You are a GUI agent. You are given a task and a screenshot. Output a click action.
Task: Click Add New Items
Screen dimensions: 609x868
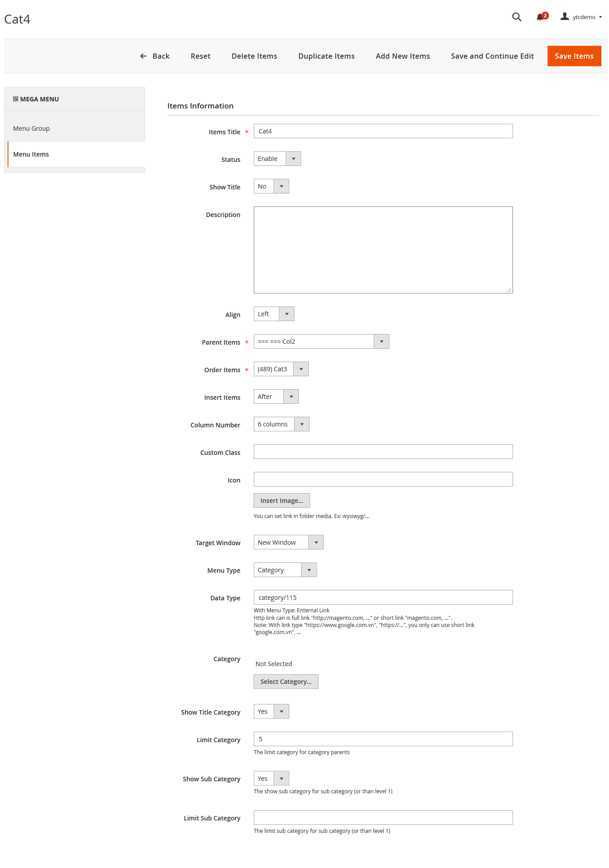[403, 56]
